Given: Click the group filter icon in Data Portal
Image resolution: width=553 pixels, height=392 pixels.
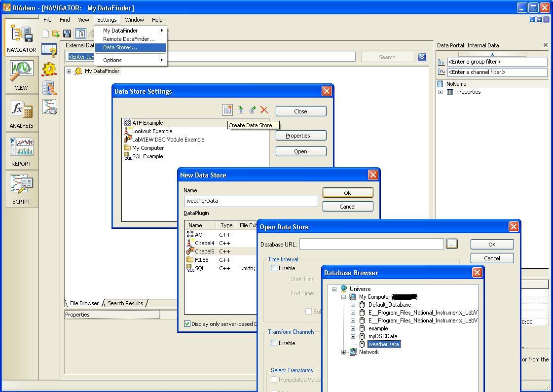Looking at the screenshot, I should click(x=441, y=62).
